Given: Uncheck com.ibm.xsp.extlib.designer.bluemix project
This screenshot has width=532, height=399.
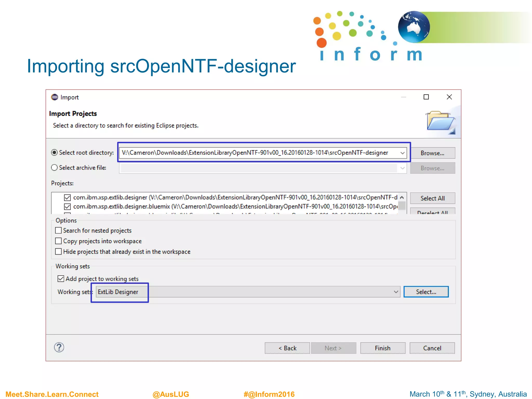Looking at the screenshot, I should pos(67,207).
